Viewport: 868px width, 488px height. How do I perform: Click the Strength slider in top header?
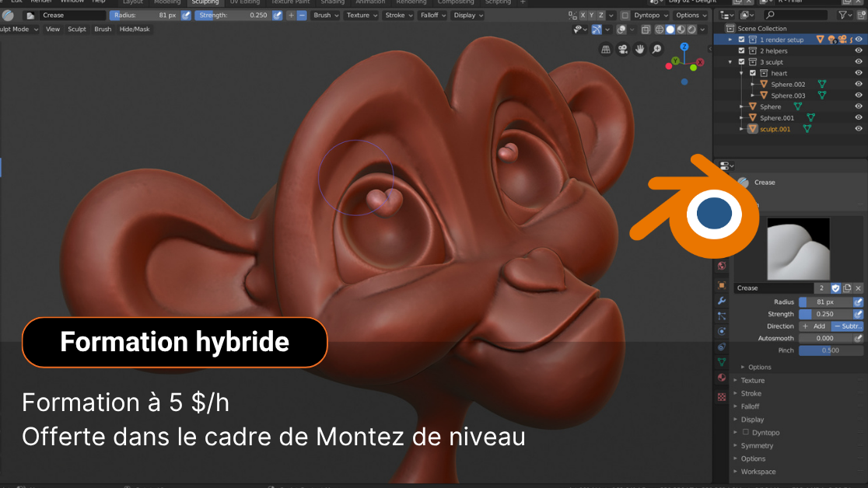(233, 16)
